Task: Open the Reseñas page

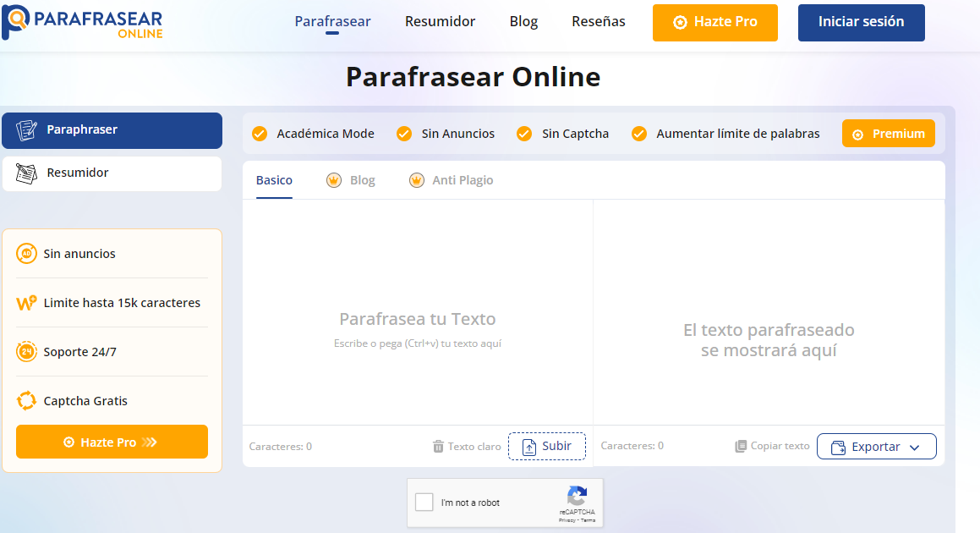Action: 598,21
